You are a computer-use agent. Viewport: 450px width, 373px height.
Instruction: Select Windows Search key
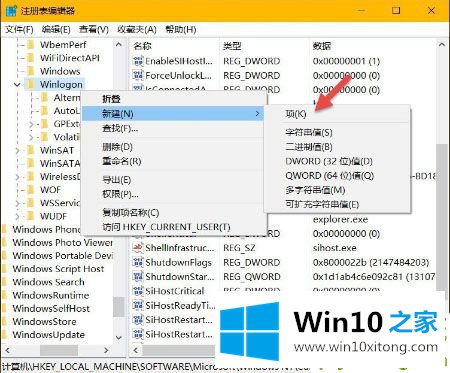point(48,282)
